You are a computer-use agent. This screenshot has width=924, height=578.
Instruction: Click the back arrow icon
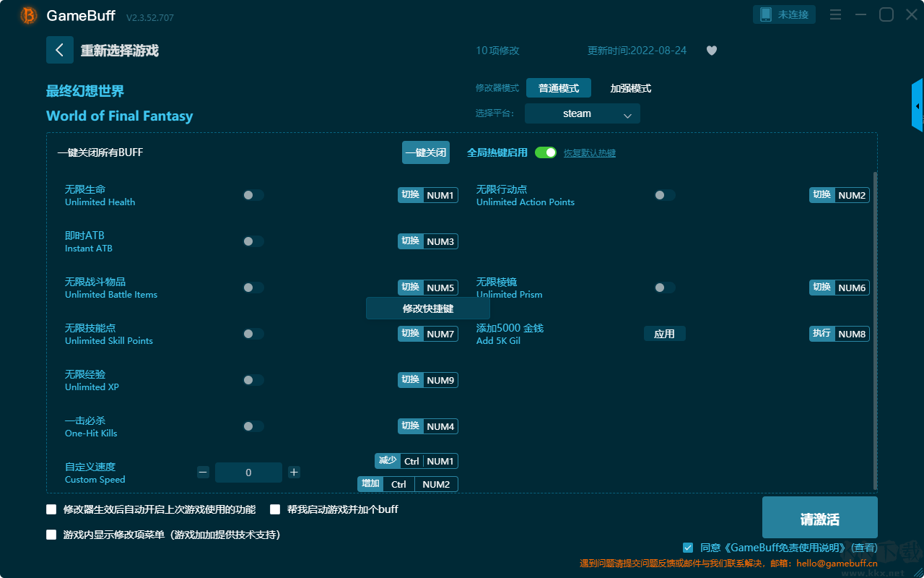coord(60,50)
